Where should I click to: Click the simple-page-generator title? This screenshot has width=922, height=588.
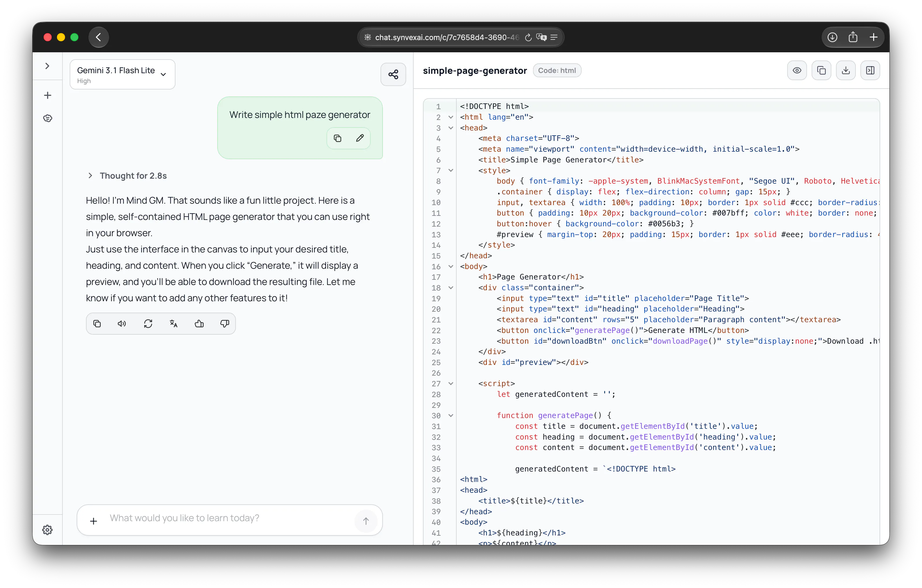475,71
